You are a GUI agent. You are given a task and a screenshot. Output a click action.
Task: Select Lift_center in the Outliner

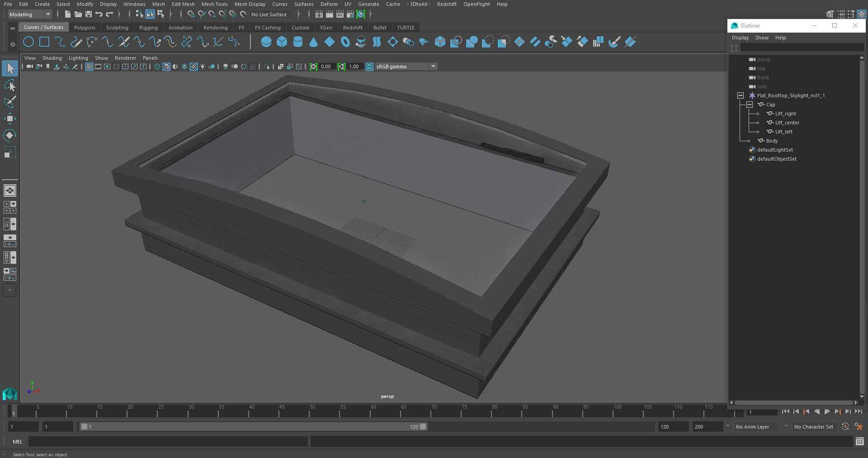pos(787,123)
